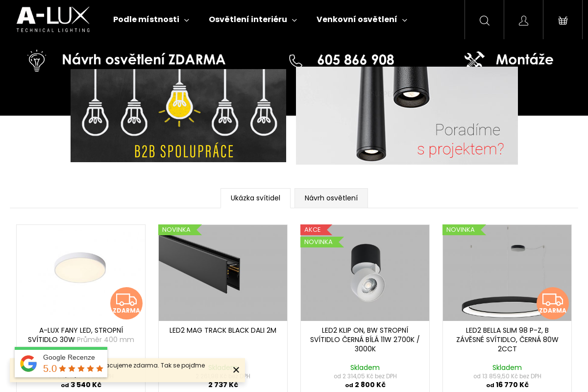Expand the Venkovní osvětlení dropdown
The image size is (588, 392).
(x=362, y=20)
